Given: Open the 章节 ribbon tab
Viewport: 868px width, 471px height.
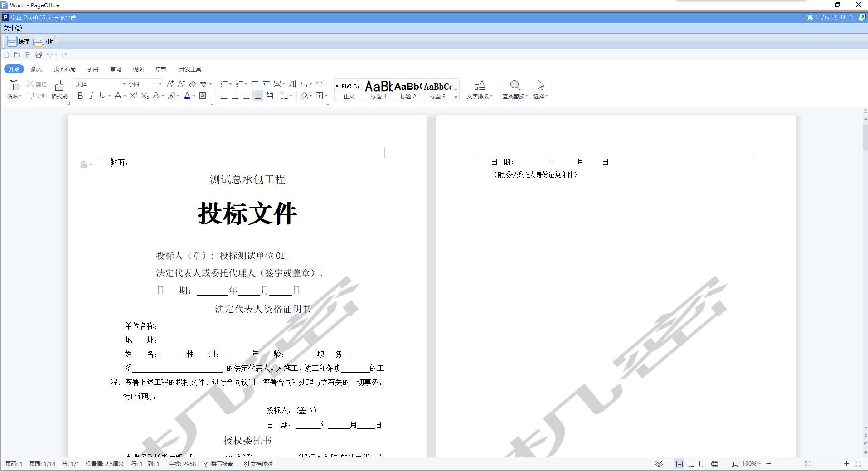Looking at the screenshot, I should [161, 69].
